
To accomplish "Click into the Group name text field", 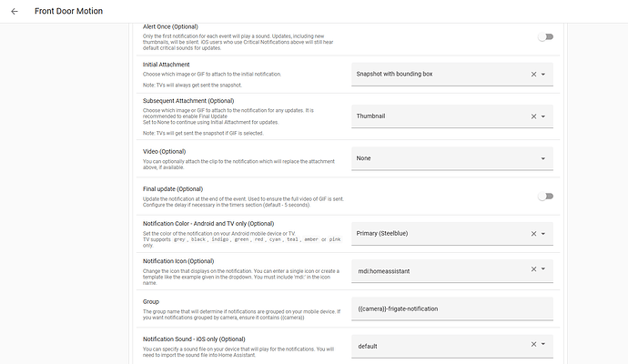I will click(x=451, y=308).
